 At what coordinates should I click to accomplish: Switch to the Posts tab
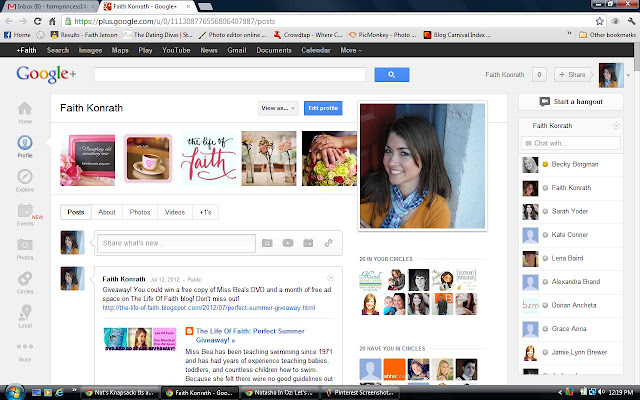tap(76, 212)
